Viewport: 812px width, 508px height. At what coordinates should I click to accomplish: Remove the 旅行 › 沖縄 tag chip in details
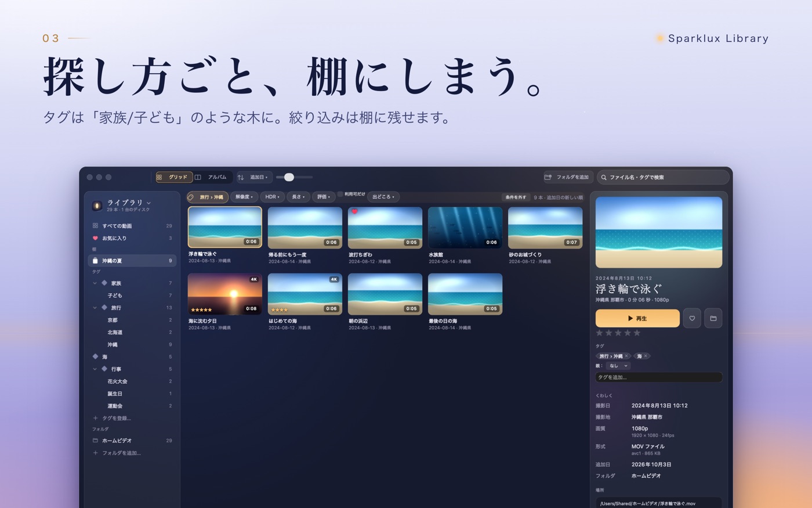pyautogui.click(x=626, y=356)
